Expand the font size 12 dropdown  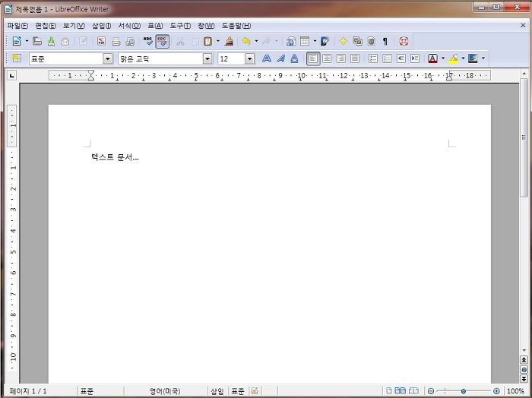pos(250,58)
